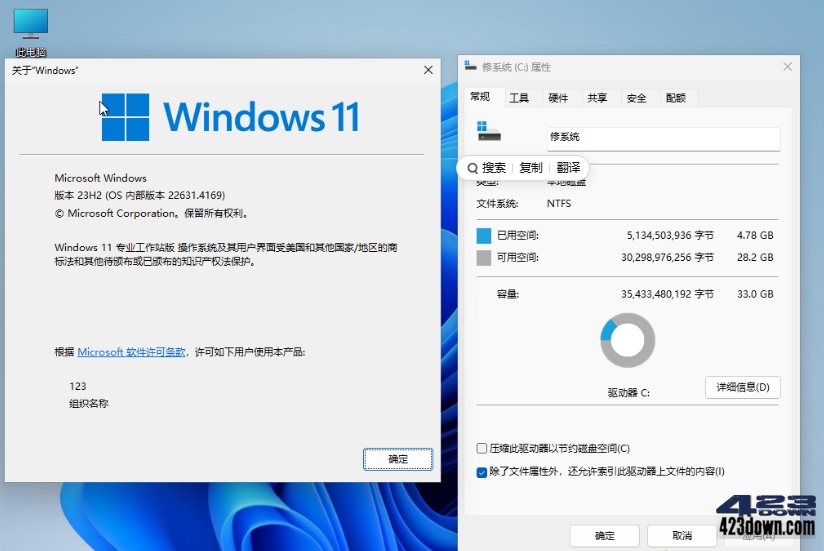Click the 文件系统 label
824x551 pixels.
click(x=497, y=204)
